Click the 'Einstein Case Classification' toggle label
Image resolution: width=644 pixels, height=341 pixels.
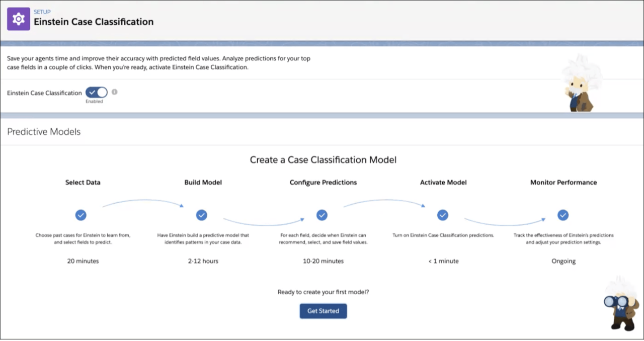(44, 93)
